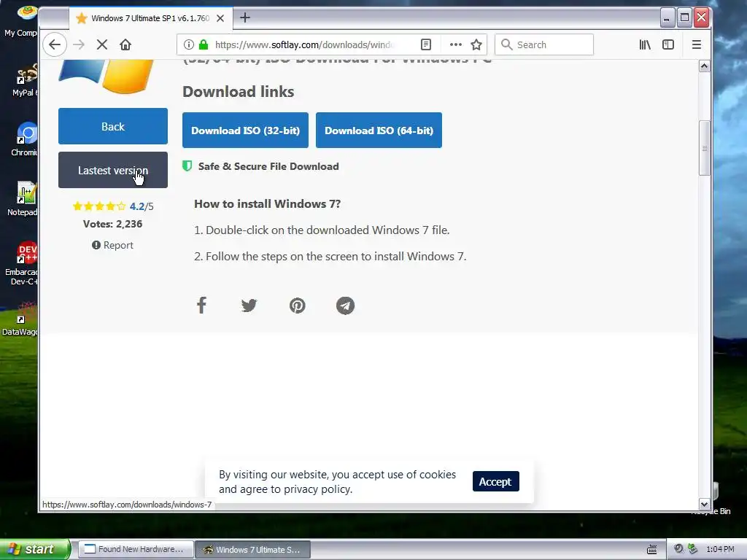The width and height of the screenshot is (747, 560).
Task: Click the Report link
Action: pos(113,245)
